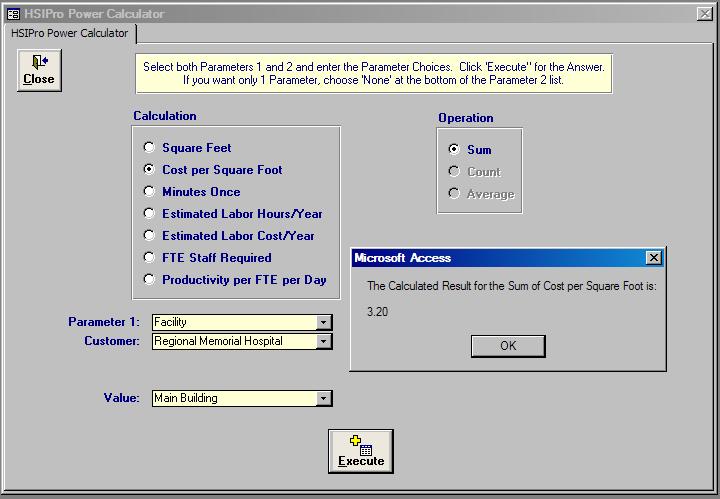Click the Calculated Result message text
The height and width of the screenshot is (499, 720).
click(x=512, y=286)
